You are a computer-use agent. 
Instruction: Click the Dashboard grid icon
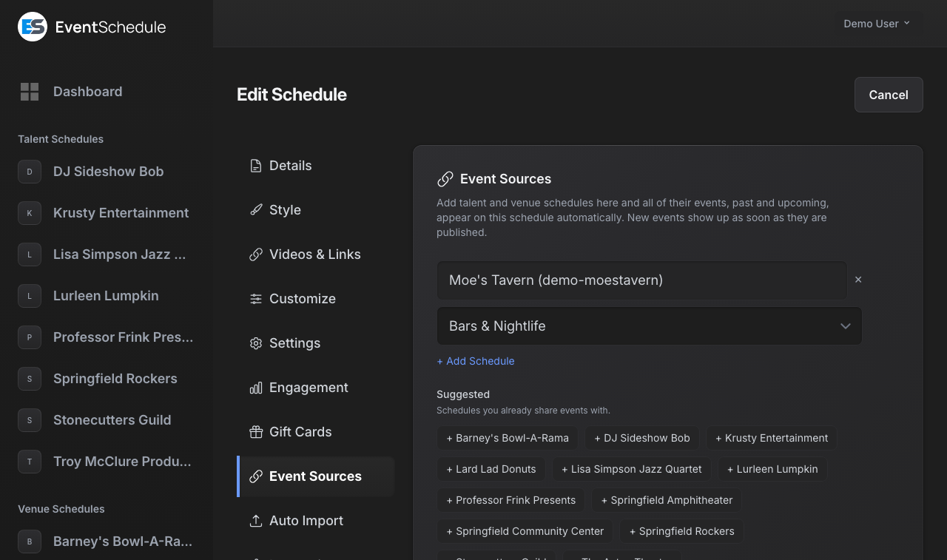point(30,92)
